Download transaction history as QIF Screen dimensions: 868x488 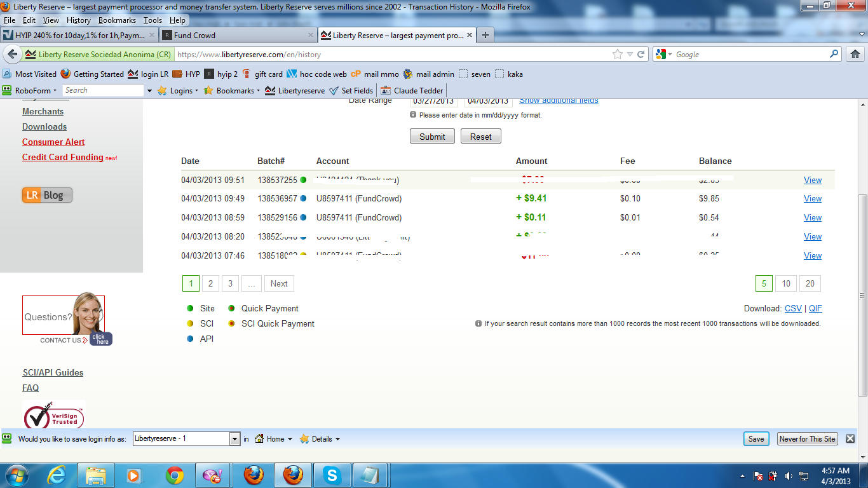pyautogui.click(x=815, y=308)
